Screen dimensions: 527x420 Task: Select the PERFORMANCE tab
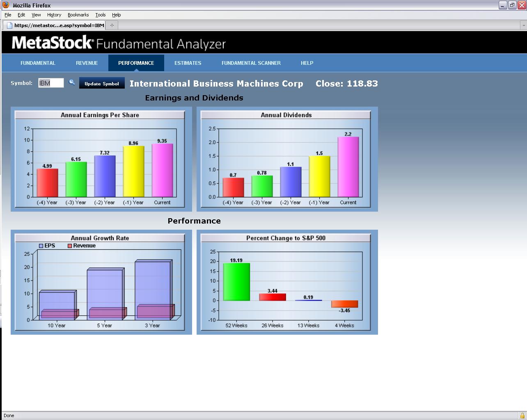point(136,63)
